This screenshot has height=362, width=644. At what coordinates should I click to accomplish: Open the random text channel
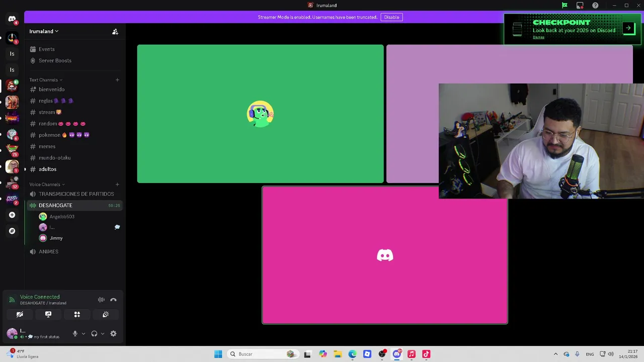pos(75,124)
